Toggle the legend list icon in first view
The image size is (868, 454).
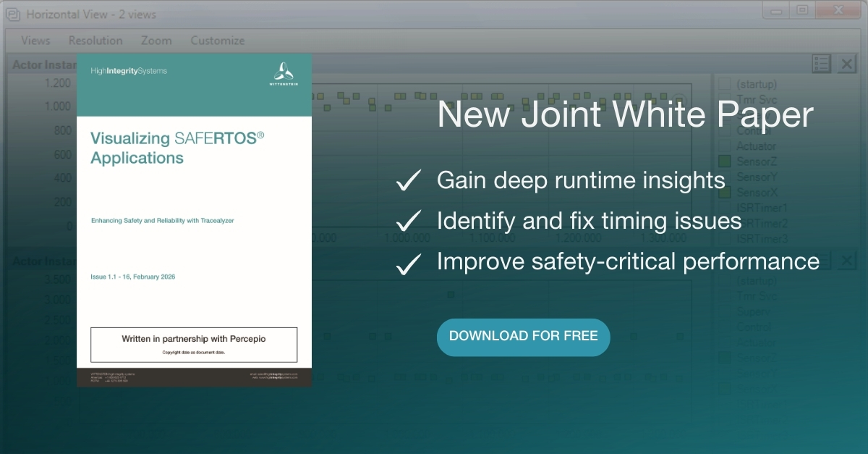pos(821,64)
